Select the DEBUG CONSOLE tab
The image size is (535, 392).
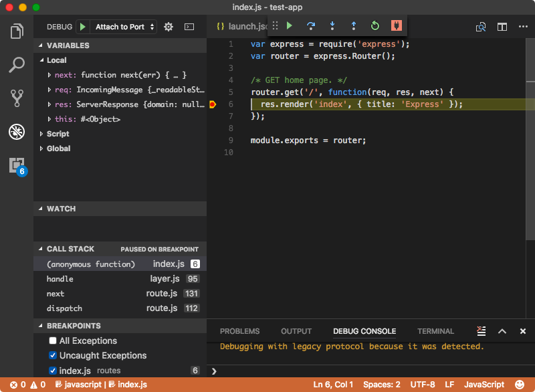[x=364, y=331]
